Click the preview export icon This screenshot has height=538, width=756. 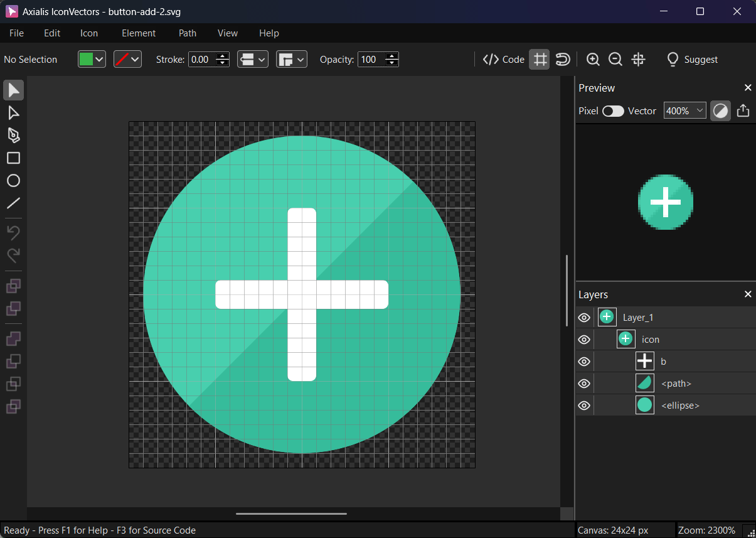pyautogui.click(x=743, y=110)
